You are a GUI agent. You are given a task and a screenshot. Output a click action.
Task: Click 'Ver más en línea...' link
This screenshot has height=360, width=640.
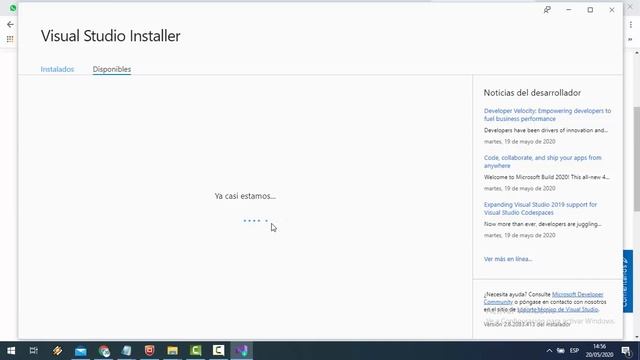[508, 259]
